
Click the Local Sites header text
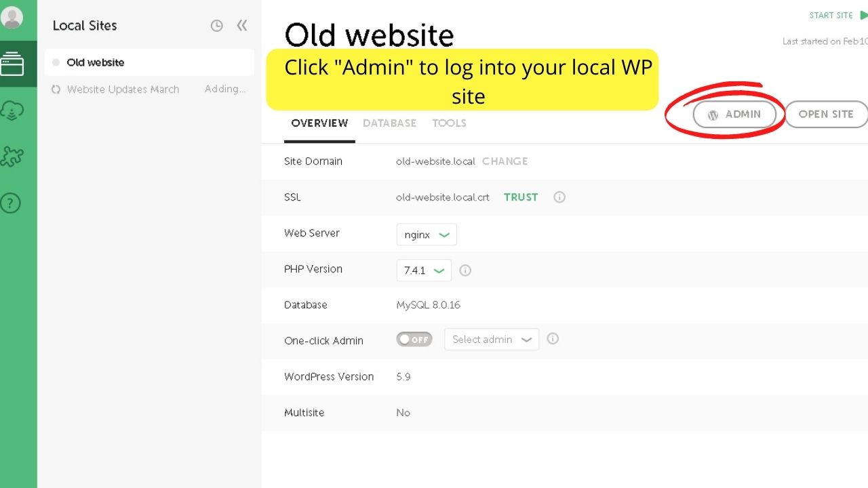pos(85,26)
